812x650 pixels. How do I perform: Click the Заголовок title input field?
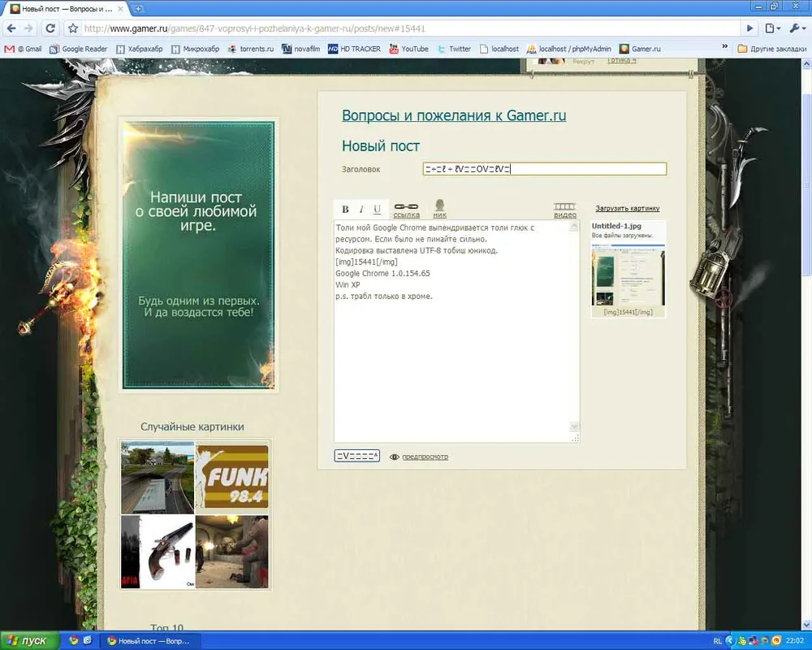pyautogui.click(x=544, y=169)
